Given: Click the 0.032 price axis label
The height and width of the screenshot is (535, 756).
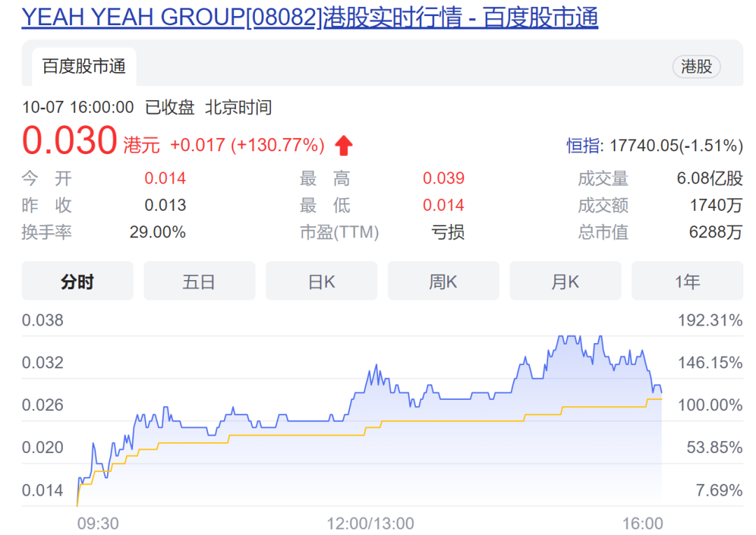Looking at the screenshot, I should 43,363.
